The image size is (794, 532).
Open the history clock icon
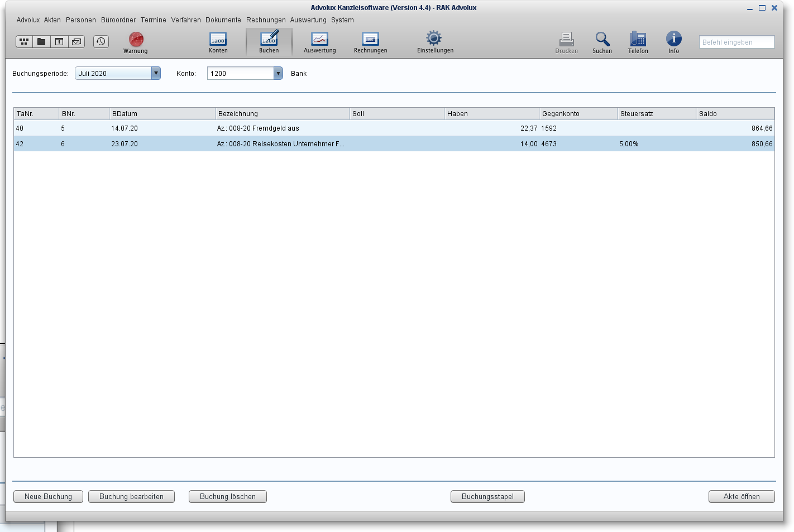click(101, 42)
